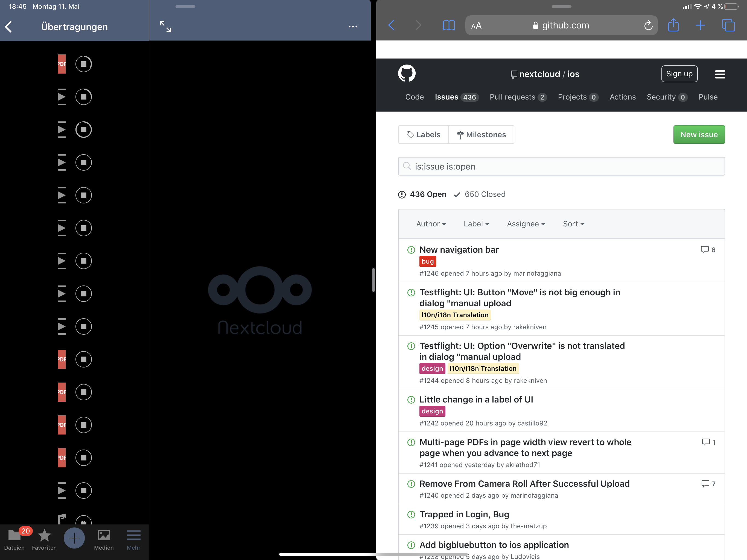Click the design label on issue #1244
Viewport: 747px width, 560px height.
point(432,369)
